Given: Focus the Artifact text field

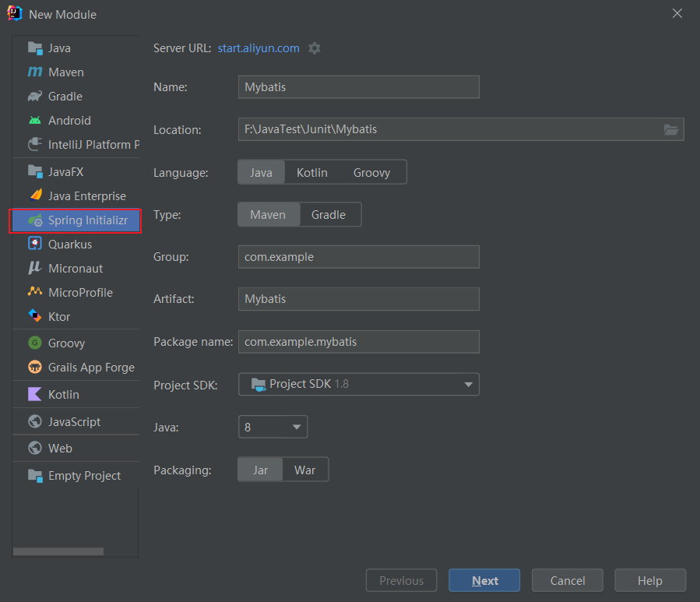Looking at the screenshot, I should point(358,299).
